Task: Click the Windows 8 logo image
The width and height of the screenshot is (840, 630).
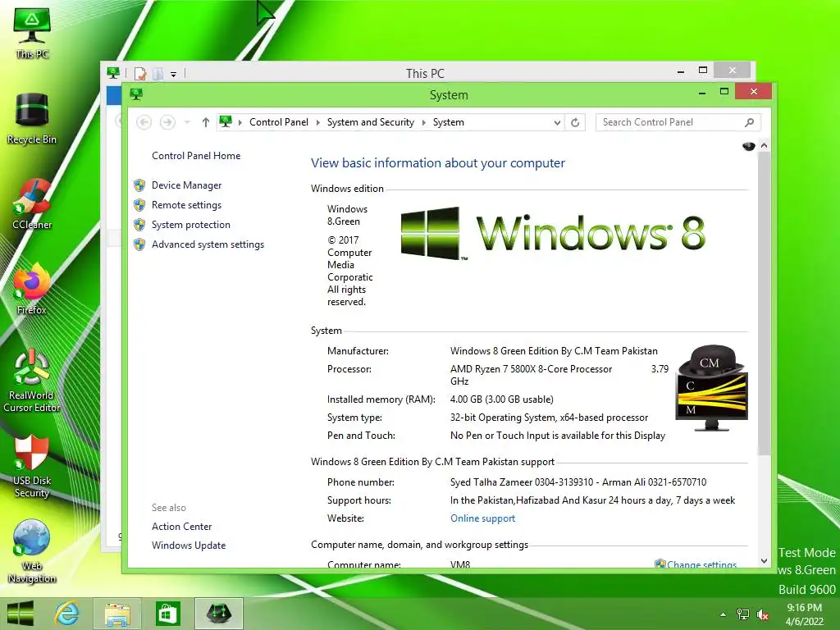Action: [553, 233]
